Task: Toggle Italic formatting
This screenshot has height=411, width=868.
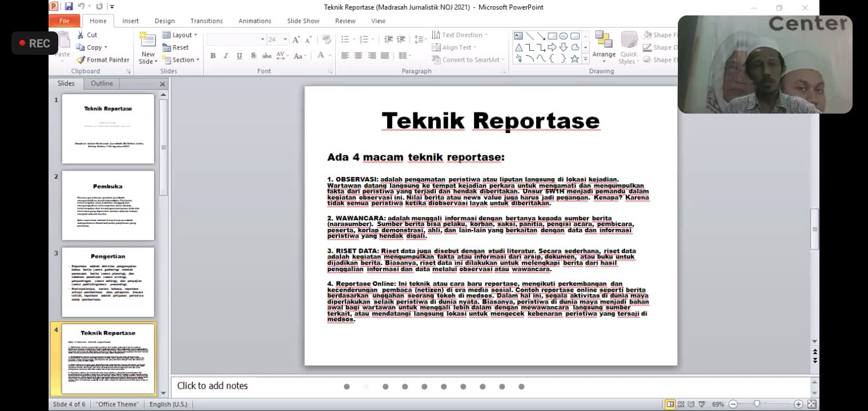Action: 226,56
